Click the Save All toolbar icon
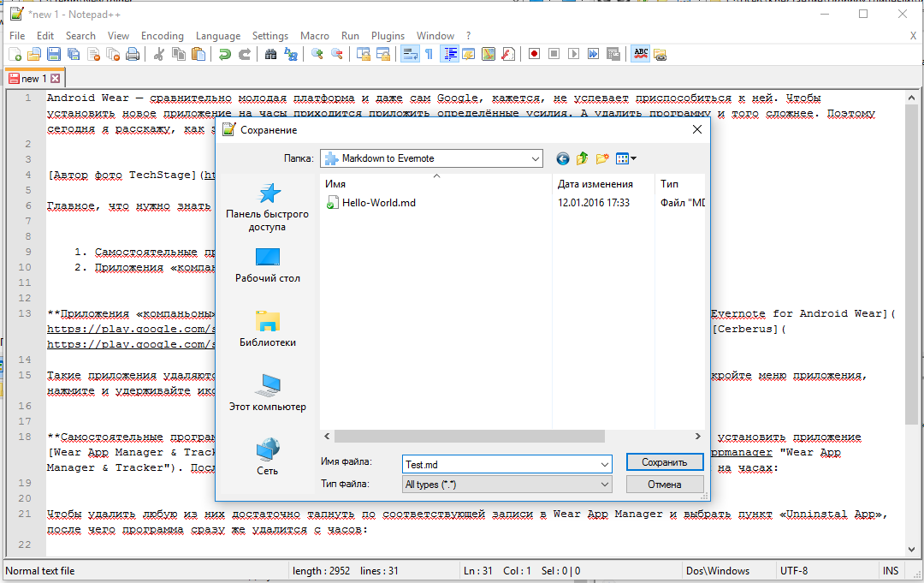Screen dimensions: 924x583 [x=73, y=54]
